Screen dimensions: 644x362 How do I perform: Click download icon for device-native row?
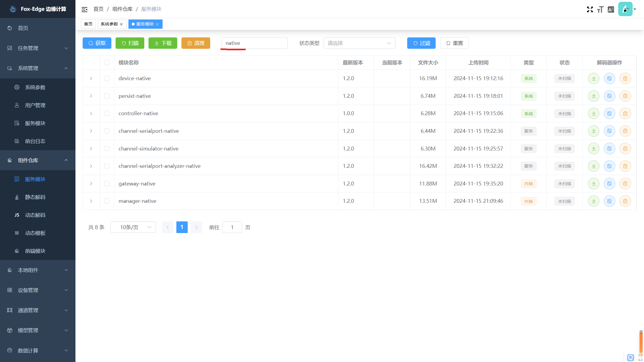click(593, 78)
